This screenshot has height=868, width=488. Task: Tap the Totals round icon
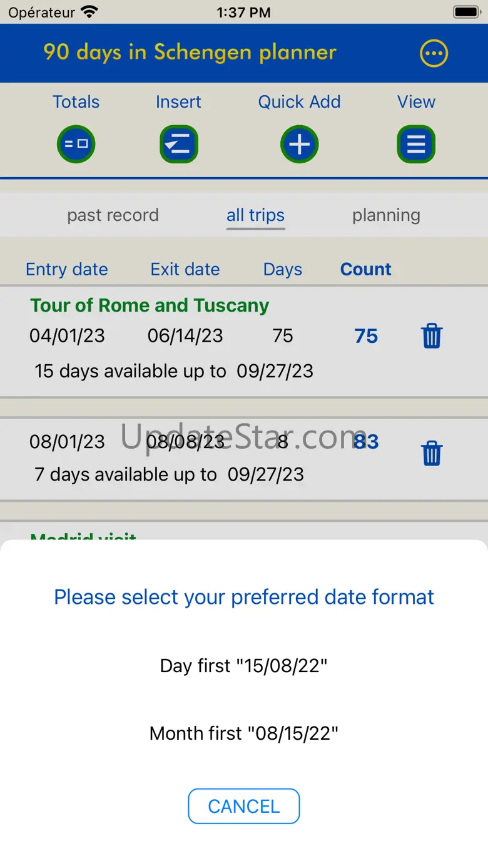76,145
